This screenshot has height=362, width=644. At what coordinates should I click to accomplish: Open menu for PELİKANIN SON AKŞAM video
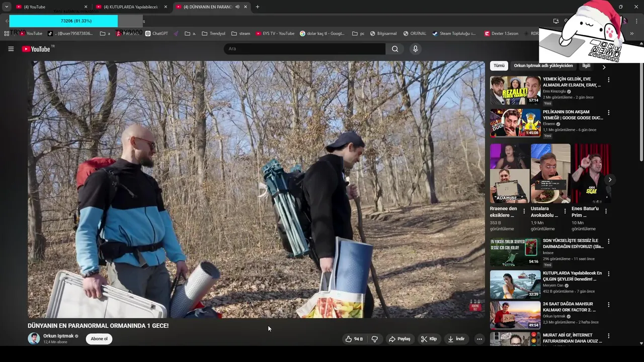coord(608,113)
